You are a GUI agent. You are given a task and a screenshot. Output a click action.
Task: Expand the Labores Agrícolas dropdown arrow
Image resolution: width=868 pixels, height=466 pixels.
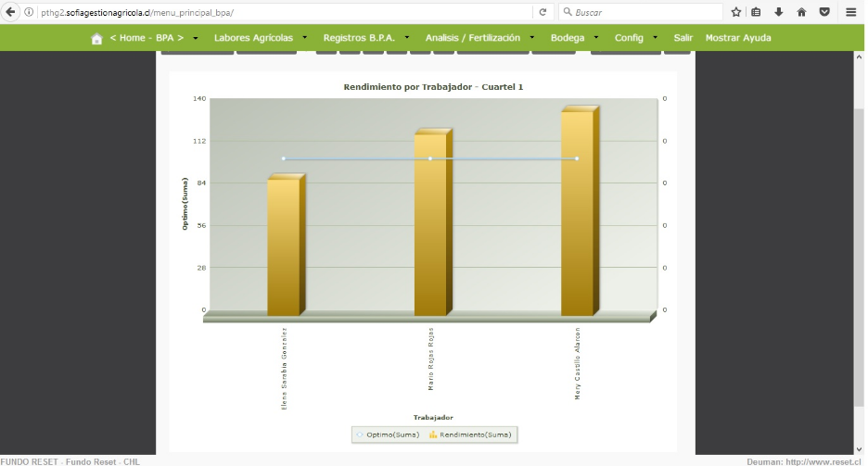tap(304, 38)
